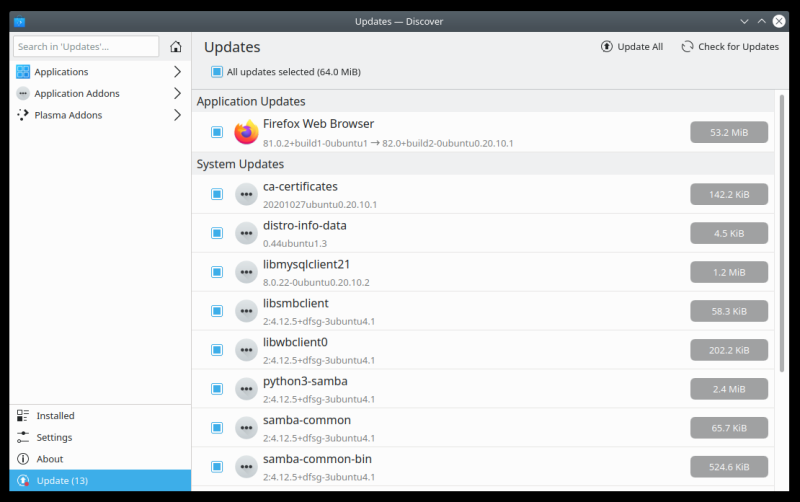Click the Update All arrow icon
Image resolution: width=800 pixels, height=502 pixels.
click(607, 46)
